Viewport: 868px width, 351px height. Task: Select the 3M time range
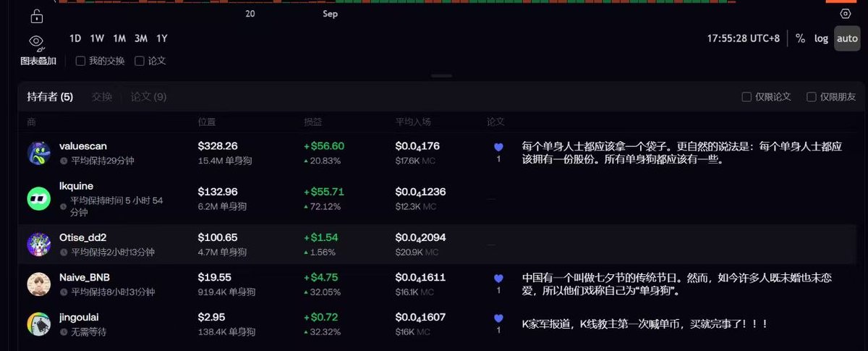point(141,38)
